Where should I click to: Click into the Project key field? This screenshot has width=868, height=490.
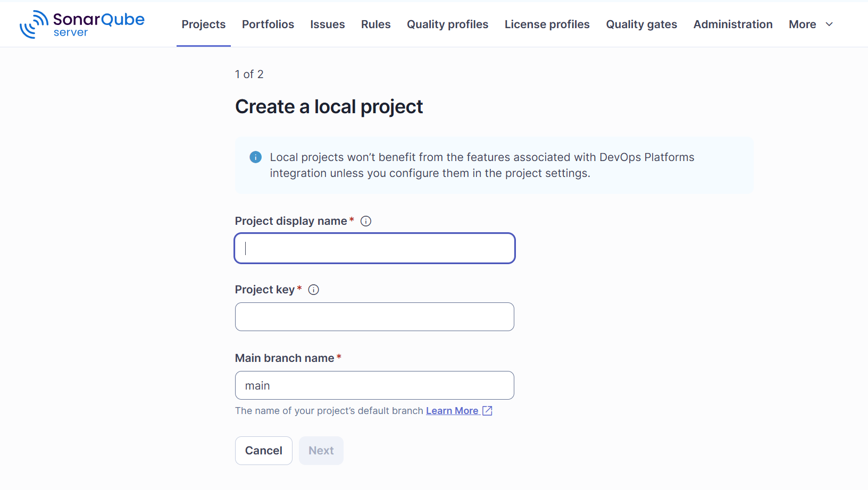pyautogui.click(x=375, y=317)
